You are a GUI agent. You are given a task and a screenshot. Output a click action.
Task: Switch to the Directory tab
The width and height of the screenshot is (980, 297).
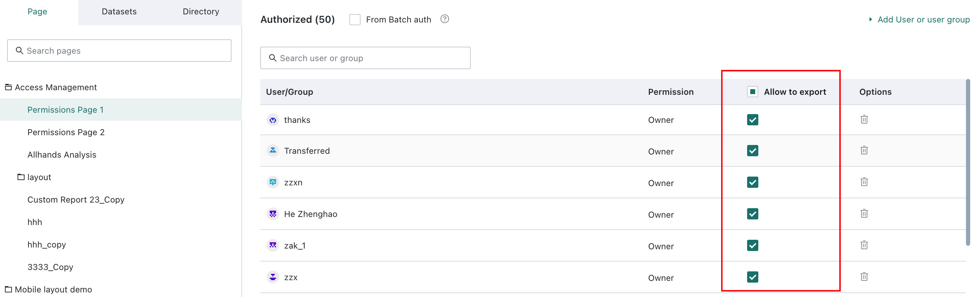pyautogui.click(x=201, y=12)
